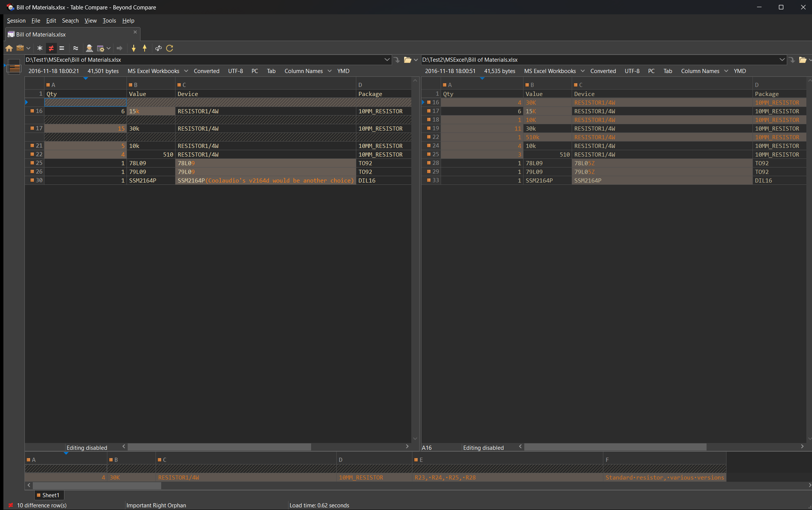Viewport: 812px width, 510px height.
Task: Click the R23, R24, R25, R28 cell
Action: coord(507,478)
